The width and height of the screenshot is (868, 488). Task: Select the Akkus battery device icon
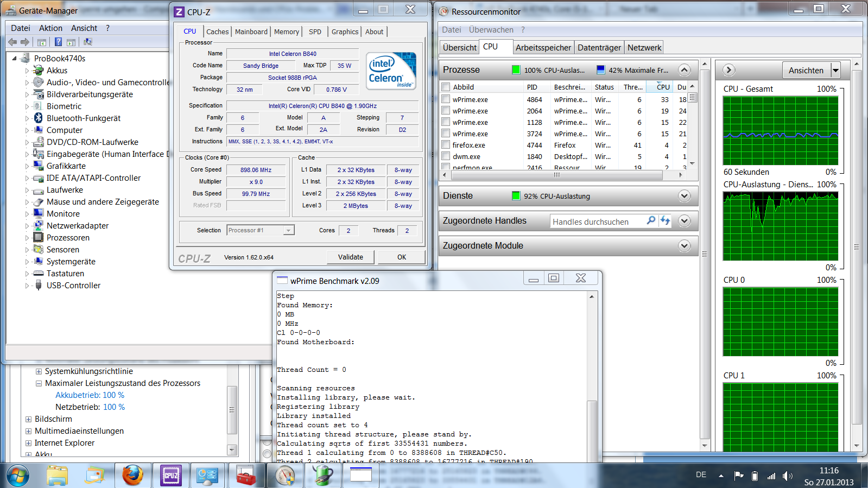[38, 71]
